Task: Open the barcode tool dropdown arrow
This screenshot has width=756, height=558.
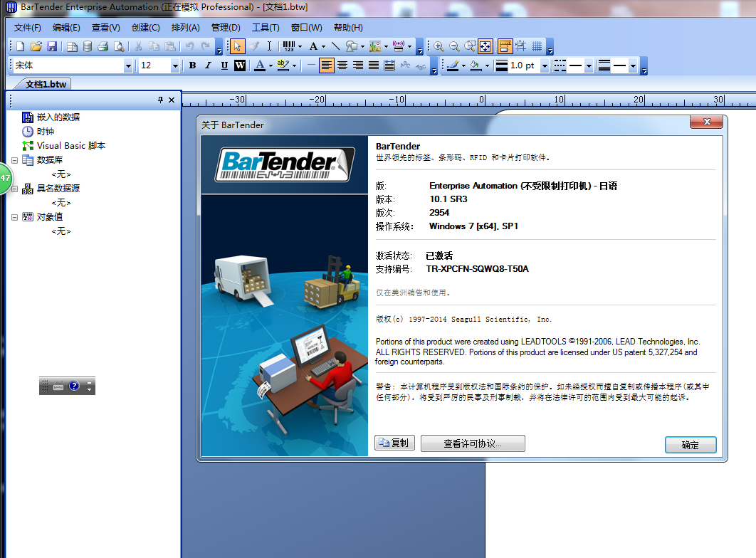Action: pos(300,47)
